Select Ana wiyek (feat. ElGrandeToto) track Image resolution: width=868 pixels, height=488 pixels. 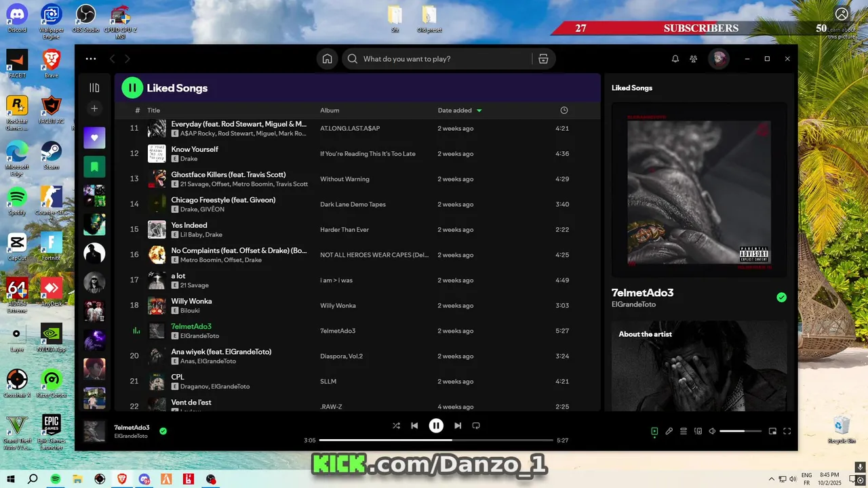tap(357, 357)
